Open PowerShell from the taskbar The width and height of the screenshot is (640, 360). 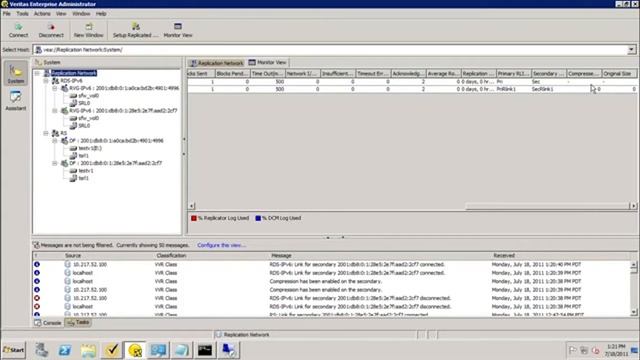(65, 350)
